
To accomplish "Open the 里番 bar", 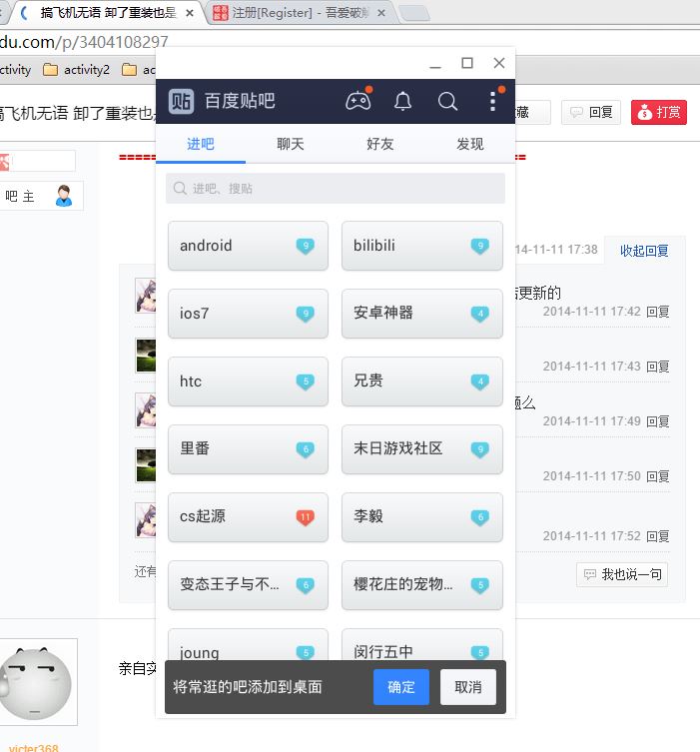I will [x=248, y=449].
